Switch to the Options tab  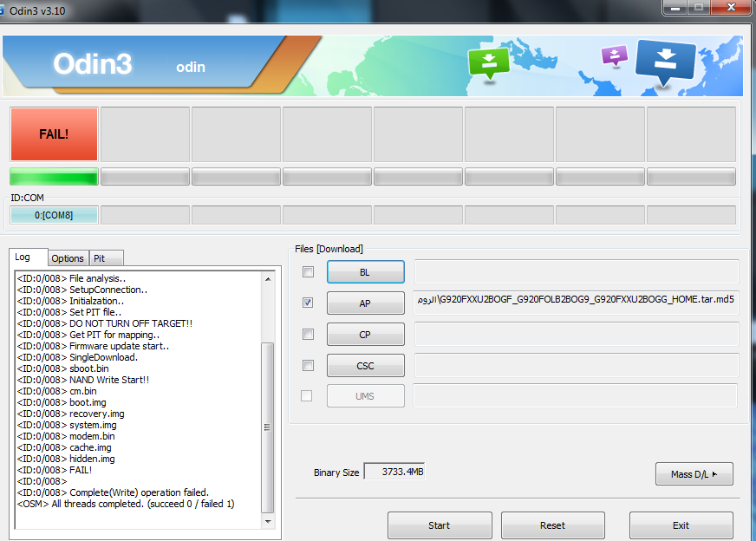68,258
